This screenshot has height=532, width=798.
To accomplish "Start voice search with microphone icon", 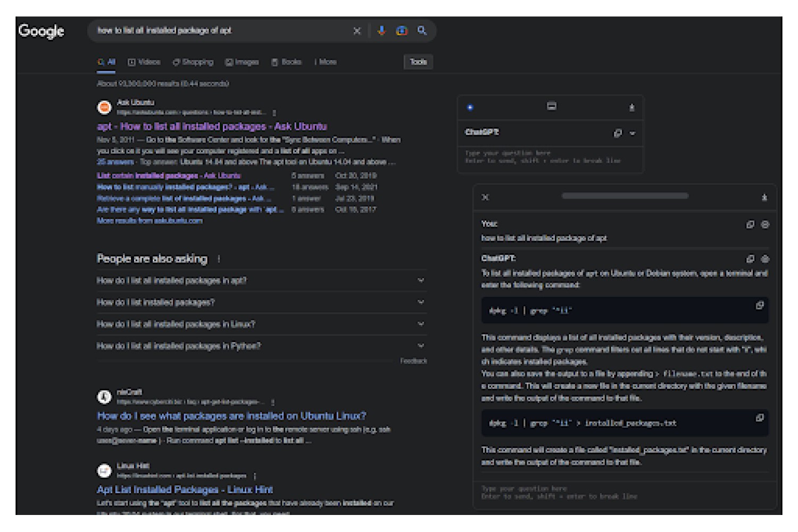I will 381,31.
